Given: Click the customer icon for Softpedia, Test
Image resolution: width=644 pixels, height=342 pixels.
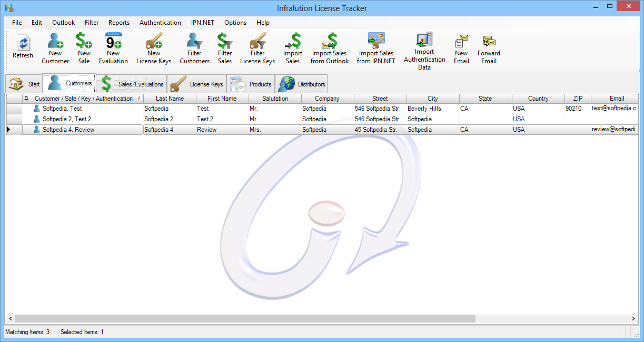Looking at the screenshot, I should point(37,109).
